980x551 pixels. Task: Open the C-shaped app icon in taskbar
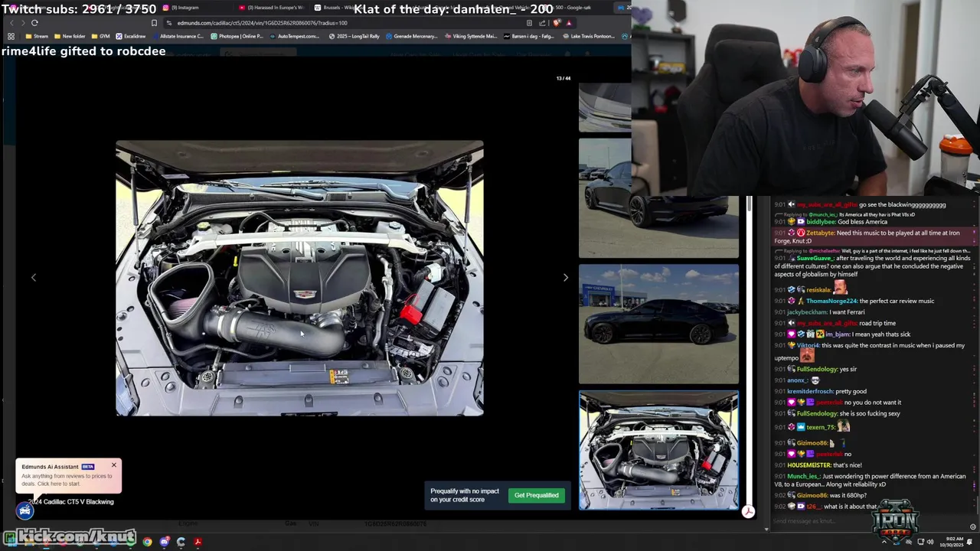(181, 542)
